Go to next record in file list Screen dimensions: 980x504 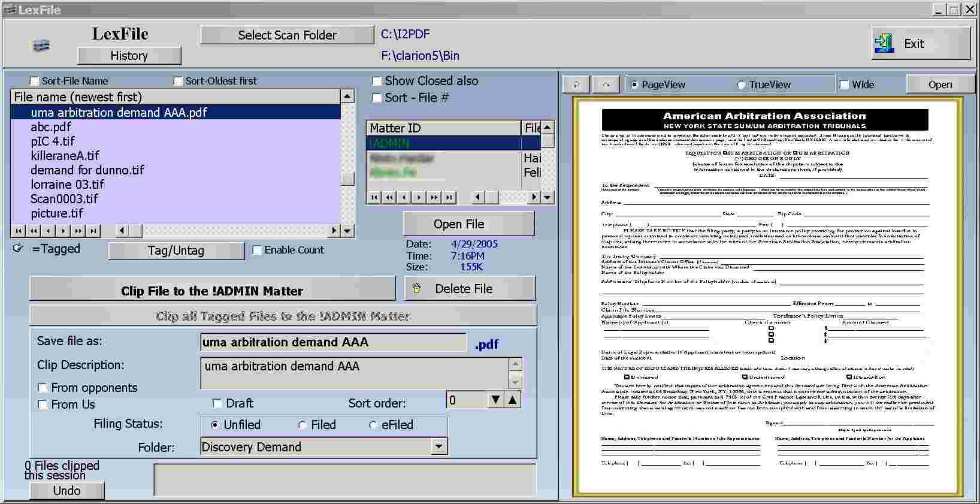63,231
